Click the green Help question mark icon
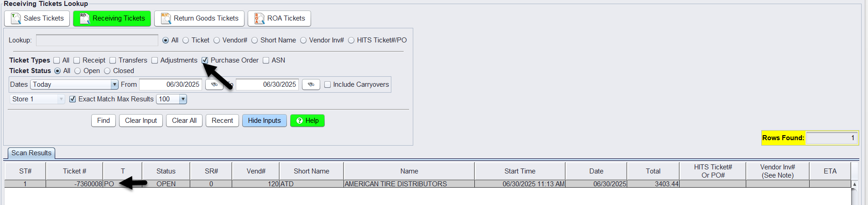Image resolution: width=868 pixels, height=205 pixels. click(x=300, y=121)
